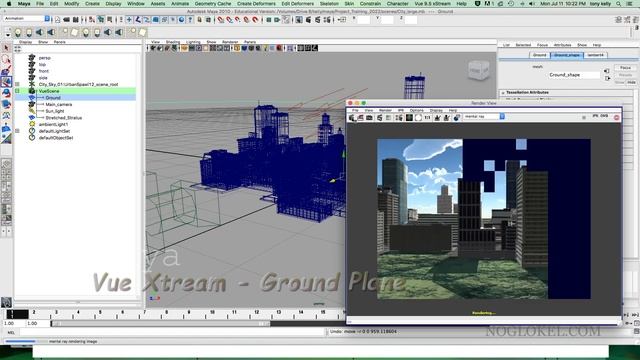The width and height of the screenshot is (640, 360).
Task: Click the Select Camera icon in viewport toolbar
Action: (153, 48)
